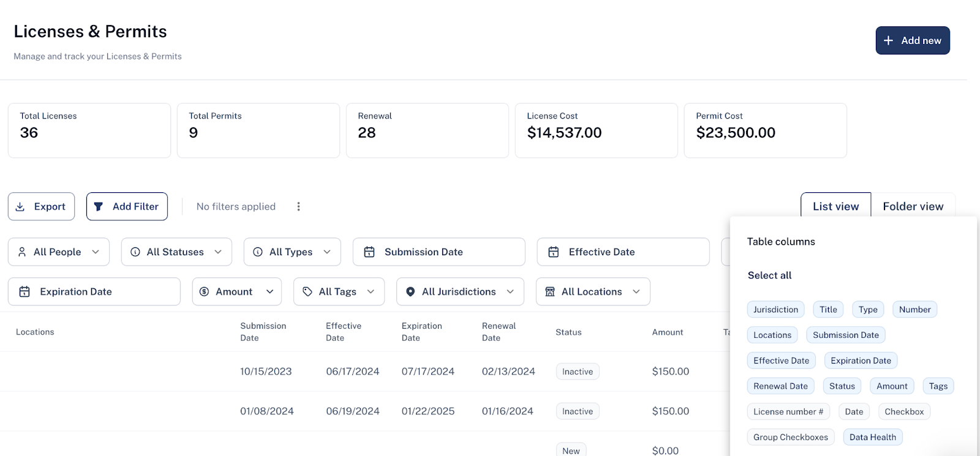Open the All Types dropdown

pos(292,252)
